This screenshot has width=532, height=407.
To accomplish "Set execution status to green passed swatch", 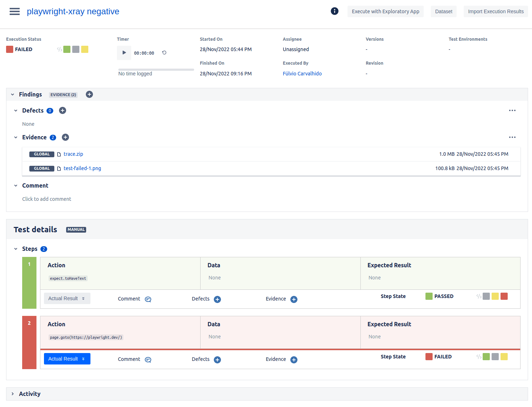I will click(67, 49).
